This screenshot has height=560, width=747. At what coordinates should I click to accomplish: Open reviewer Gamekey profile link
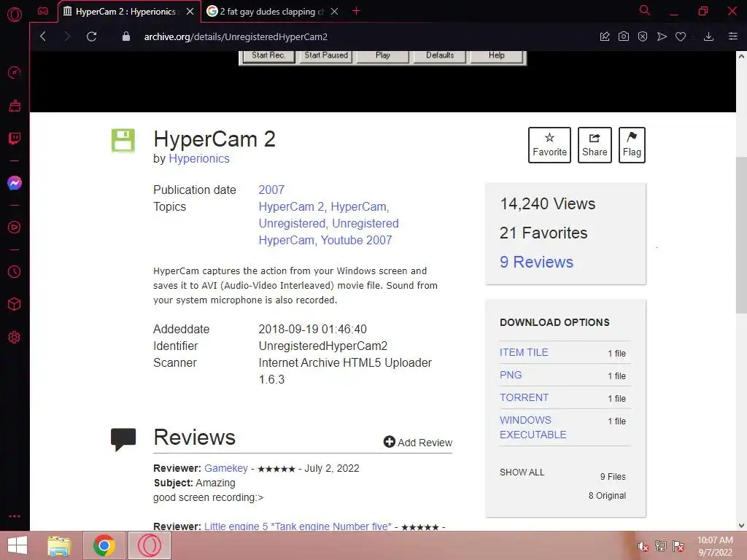tap(226, 469)
